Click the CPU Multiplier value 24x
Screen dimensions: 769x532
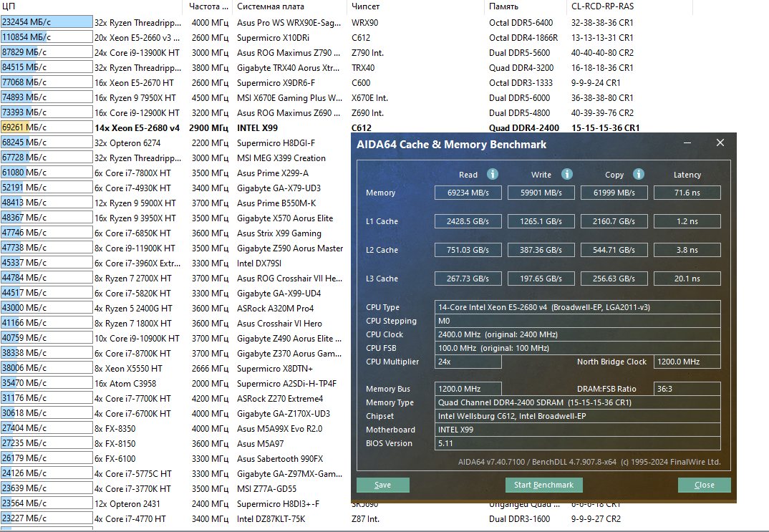click(468, 362)
